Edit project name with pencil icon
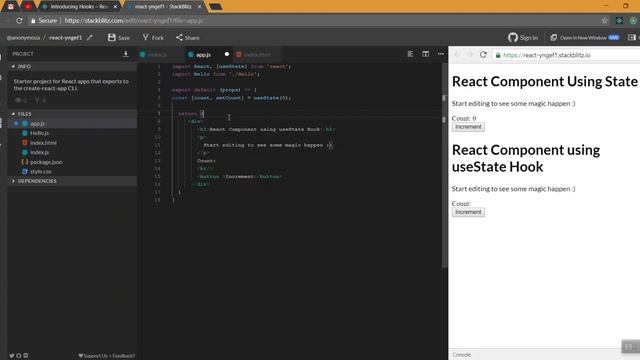 click(x=90, y=38)
